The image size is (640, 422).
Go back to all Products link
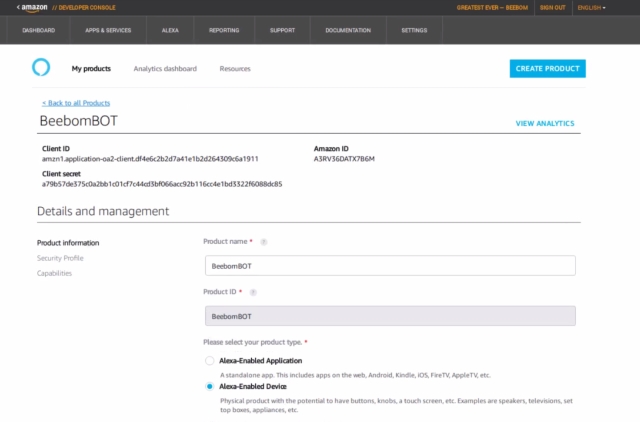coord(76,103)
